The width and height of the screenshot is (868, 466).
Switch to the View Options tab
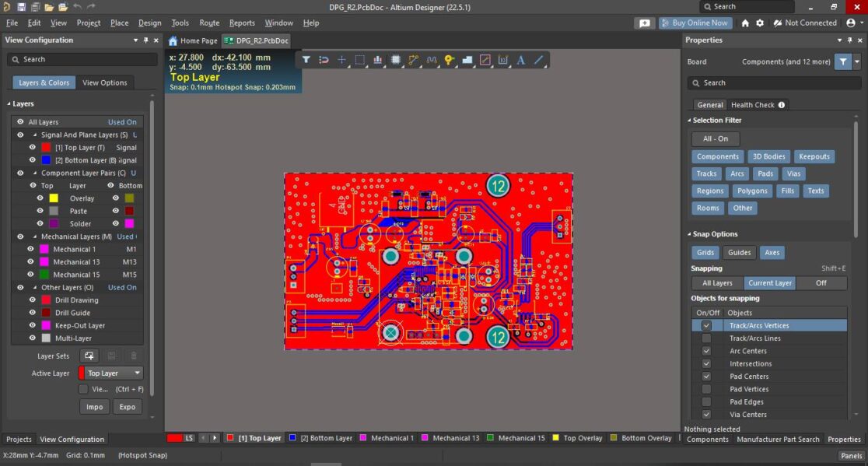pos(104,82)
